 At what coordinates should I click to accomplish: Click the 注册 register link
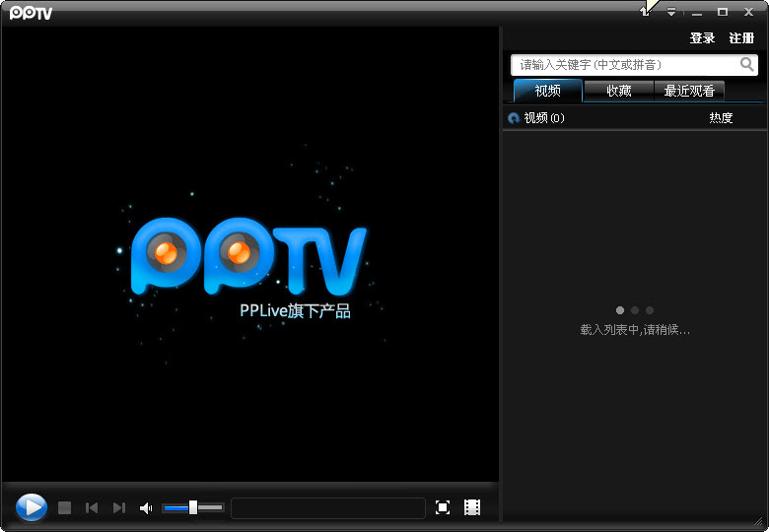coord(741,37)
